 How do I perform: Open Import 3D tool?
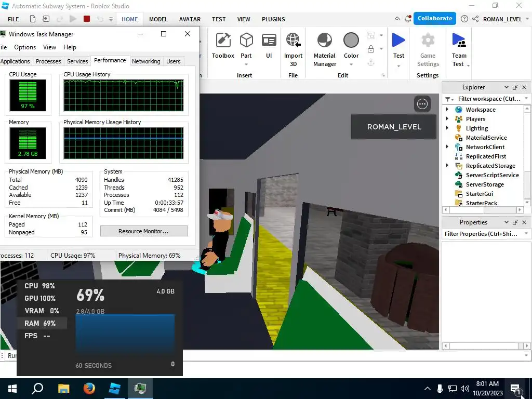point(293,50)
